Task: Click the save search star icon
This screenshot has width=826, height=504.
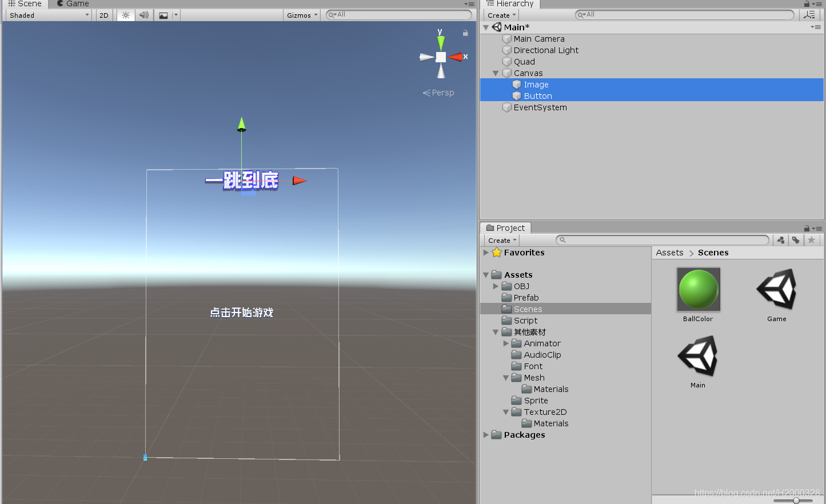Action: pos(811,241)
